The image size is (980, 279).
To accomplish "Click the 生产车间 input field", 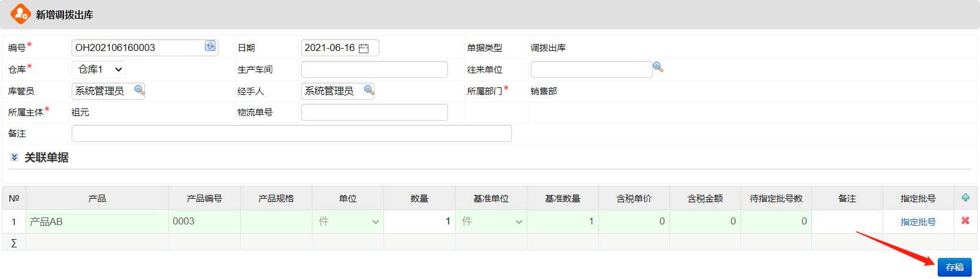I will tap(375, 69).
